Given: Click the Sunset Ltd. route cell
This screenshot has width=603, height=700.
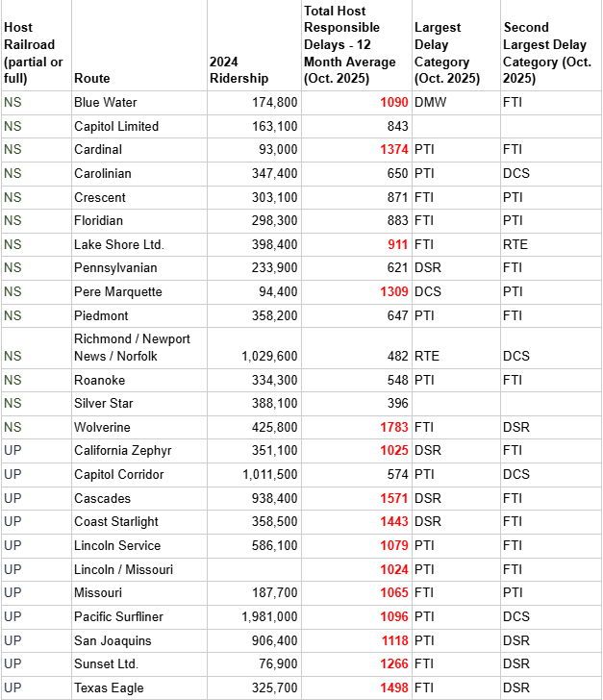Looking at the screenshot, I should tap(106, 663).
